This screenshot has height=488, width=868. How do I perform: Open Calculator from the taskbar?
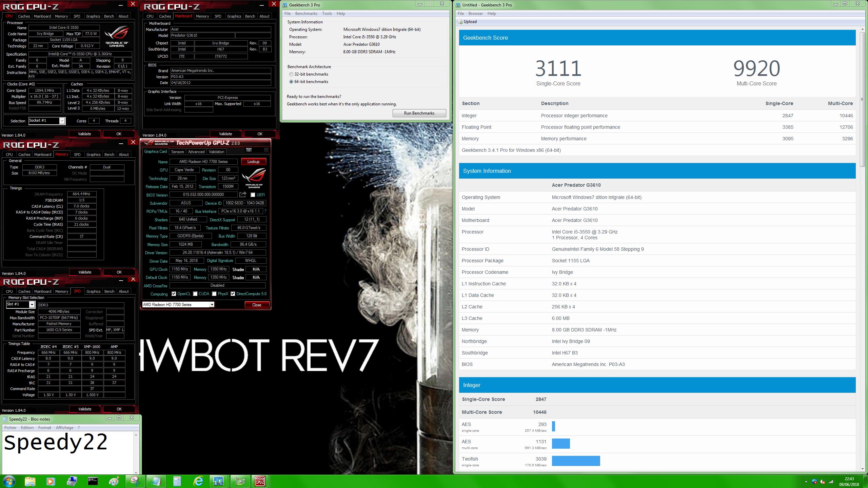coord(177,481)
